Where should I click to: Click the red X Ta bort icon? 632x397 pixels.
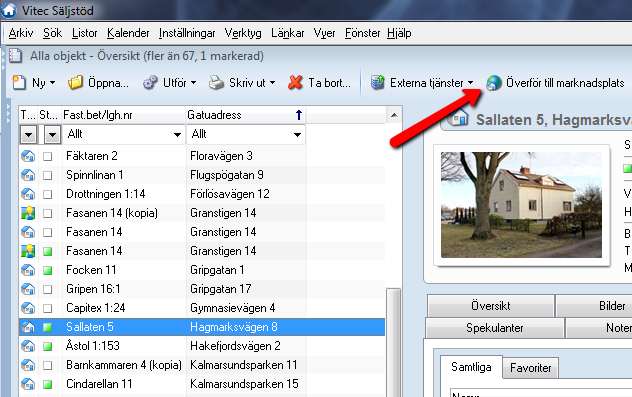(x=295, y=83)
